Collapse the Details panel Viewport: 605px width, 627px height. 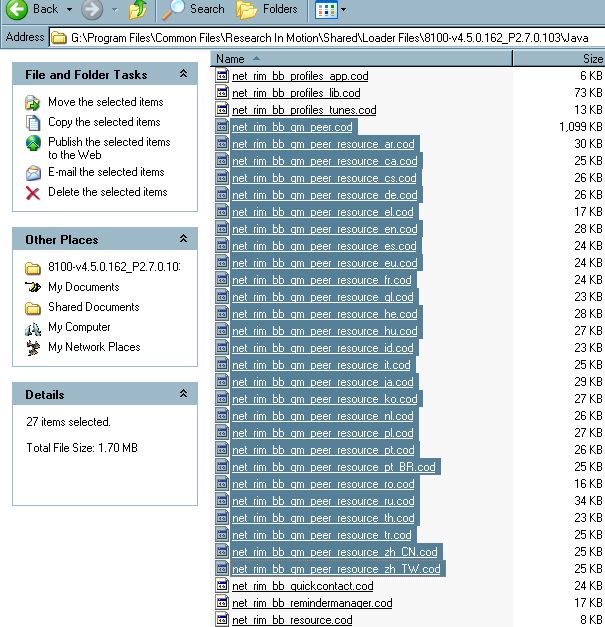pyautogui.click(x=183, y=394)
